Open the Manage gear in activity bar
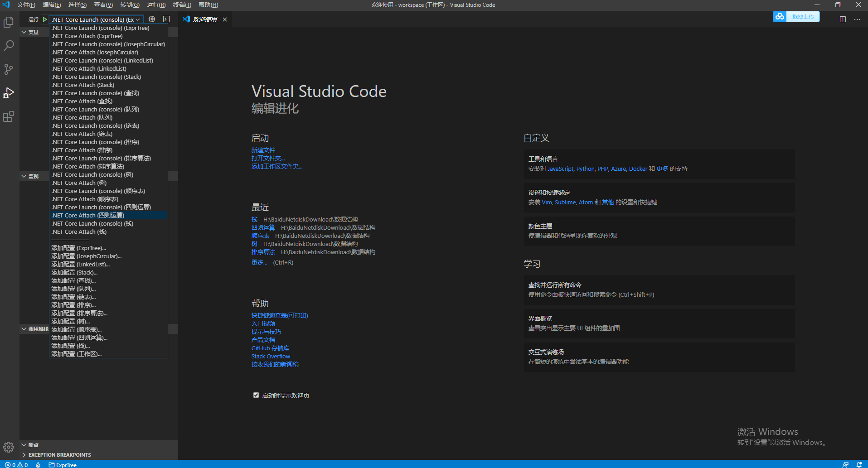Image resolution: width=868 pixels, height=468 pixels. click(x=9, y=448)
